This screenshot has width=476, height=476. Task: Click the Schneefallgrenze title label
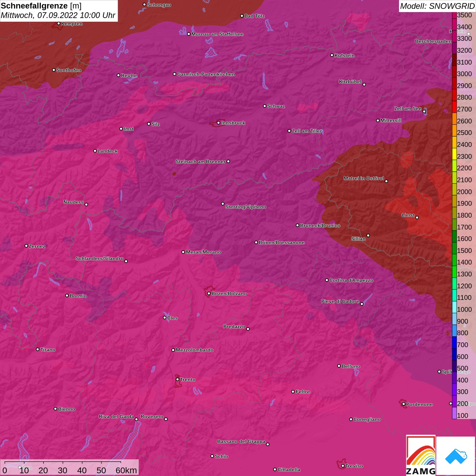pos(34,6)
